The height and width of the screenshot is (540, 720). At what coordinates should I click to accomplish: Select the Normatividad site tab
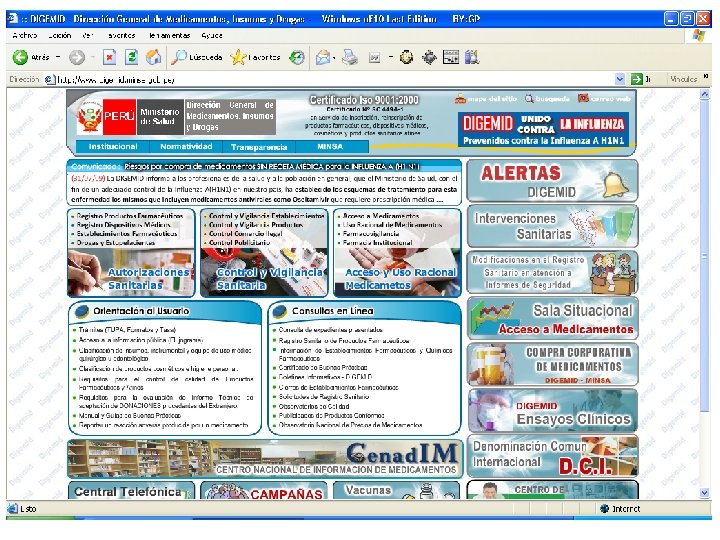(x=186, y=146)
